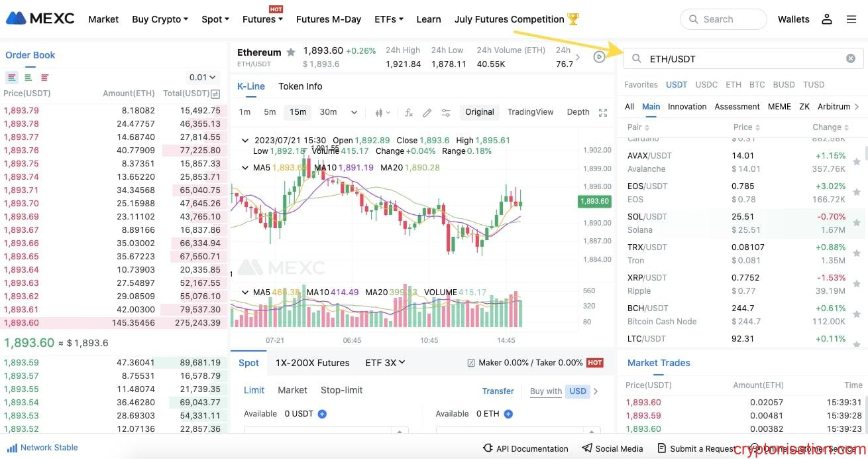868x459 pixels.
Task: Expand more time intervals after 30m
Action: click(354, 112)
